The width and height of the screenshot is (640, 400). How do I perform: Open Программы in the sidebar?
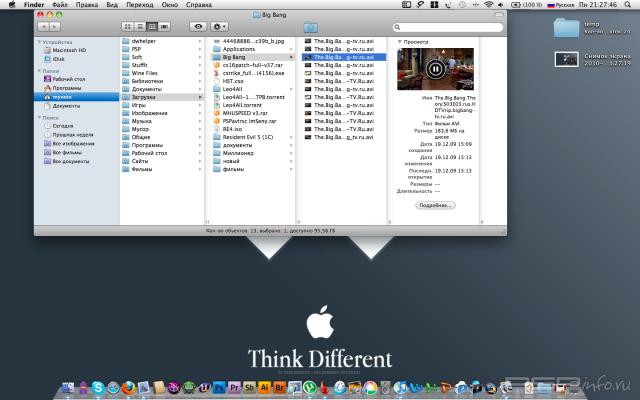(68, 88)
